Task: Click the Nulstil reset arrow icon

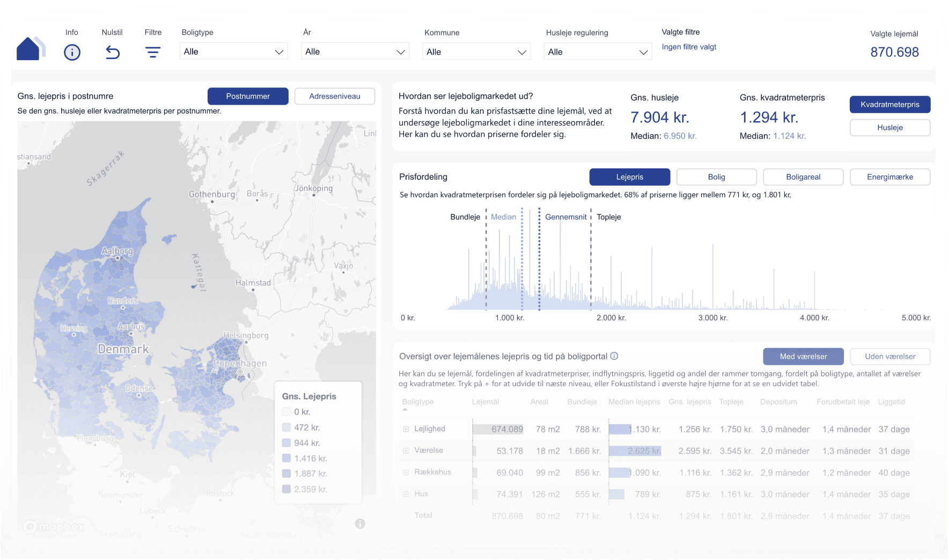Action: click(113, 52)
